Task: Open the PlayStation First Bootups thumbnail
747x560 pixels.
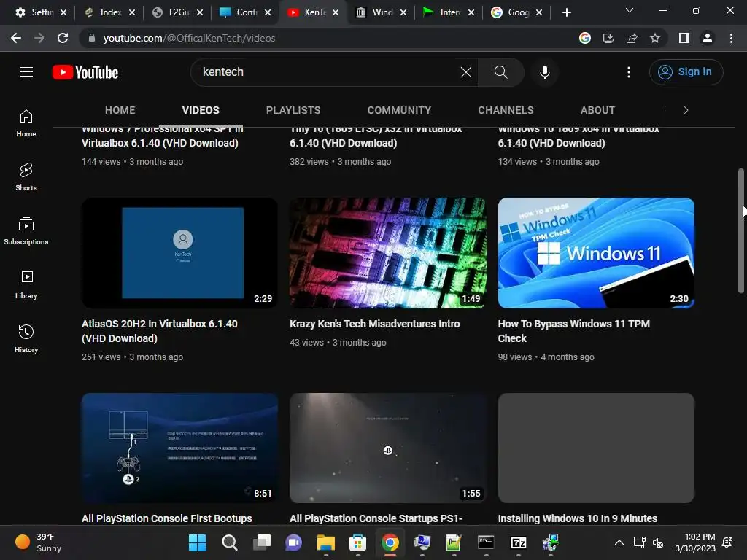Action: point(179,448)
